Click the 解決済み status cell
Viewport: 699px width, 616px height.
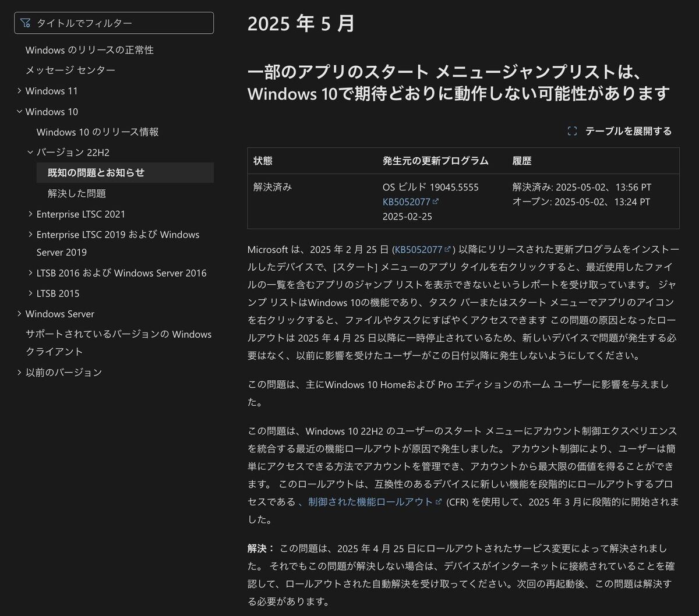click(x=273, y=187)
